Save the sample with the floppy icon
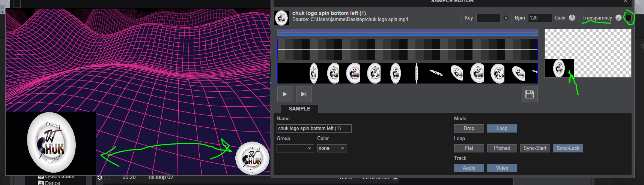Viewport: 644px width, 185px height. click(x=530, y=94)
